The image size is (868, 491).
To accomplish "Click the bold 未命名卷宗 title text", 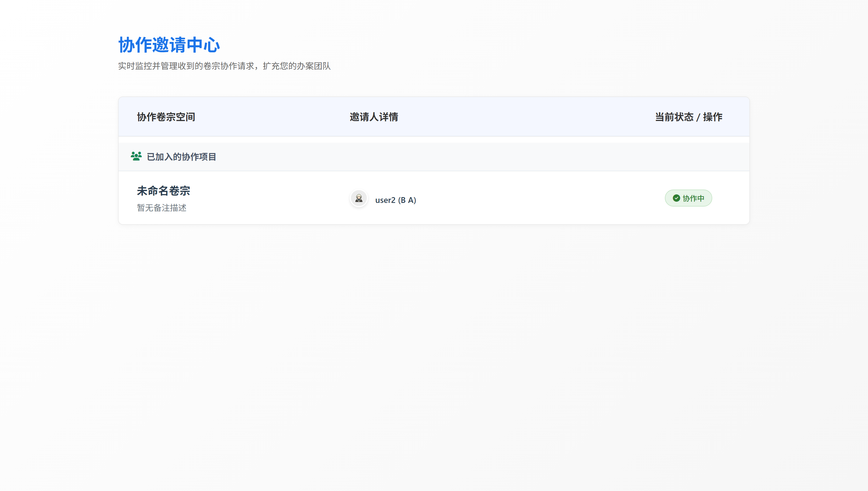I will (163, 191).
